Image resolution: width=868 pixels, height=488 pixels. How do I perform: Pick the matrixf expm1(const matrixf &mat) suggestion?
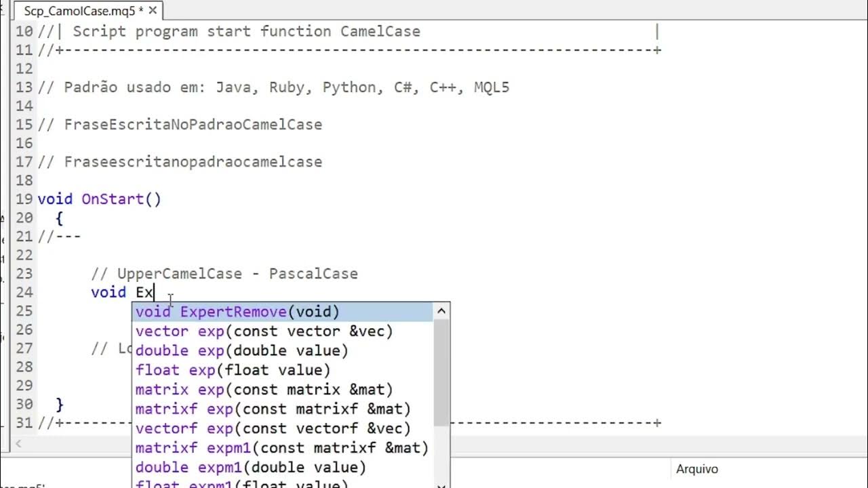pos(281,448)
